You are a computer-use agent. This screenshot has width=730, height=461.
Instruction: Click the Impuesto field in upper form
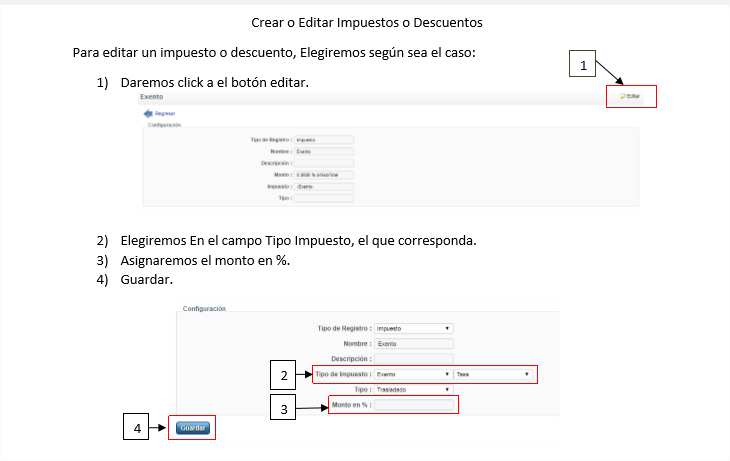point(324,186)
